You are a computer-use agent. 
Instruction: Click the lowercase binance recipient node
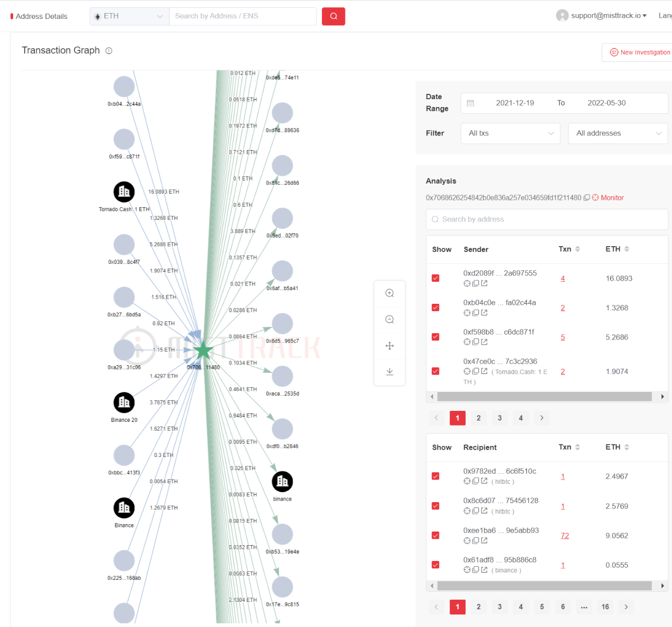pos(282,482)
